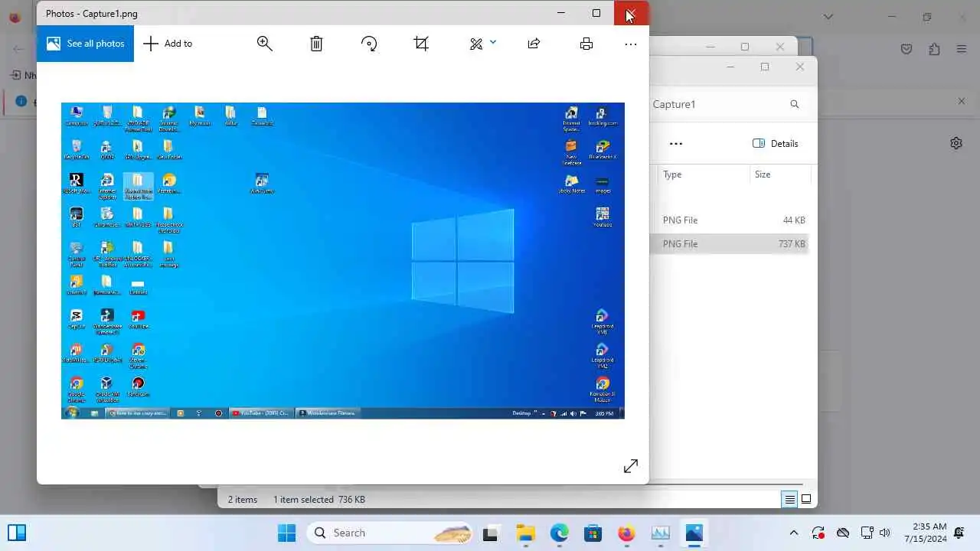Click the Edit & Create icon in Photos

[x=476, y=44]
